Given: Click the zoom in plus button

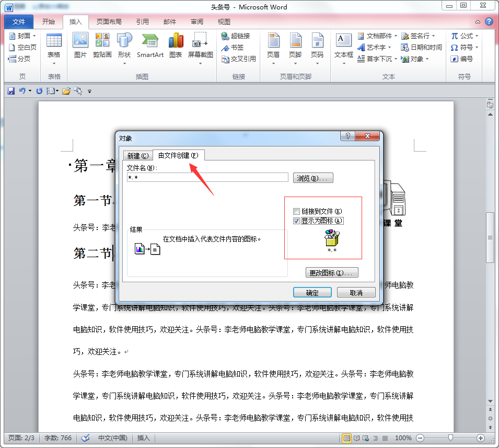Looking at the screenshot, I should (x=481, y=438).
